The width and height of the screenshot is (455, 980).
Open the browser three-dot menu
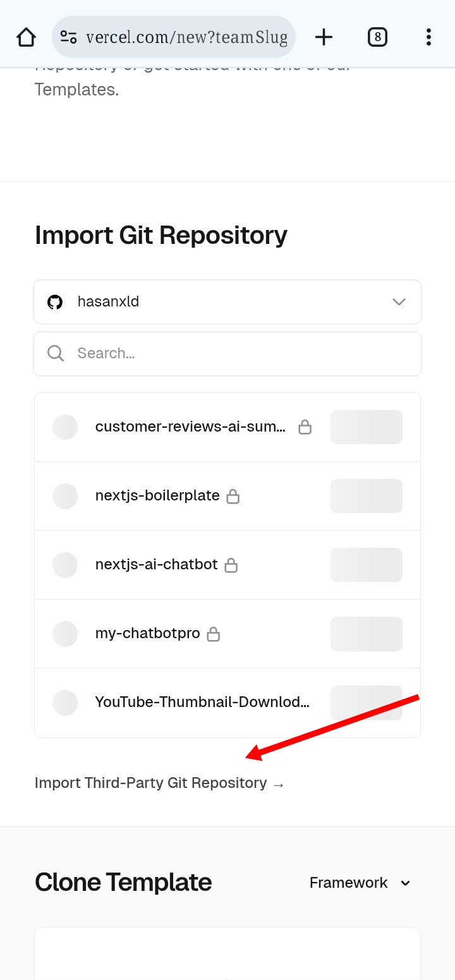pos(428,37)
